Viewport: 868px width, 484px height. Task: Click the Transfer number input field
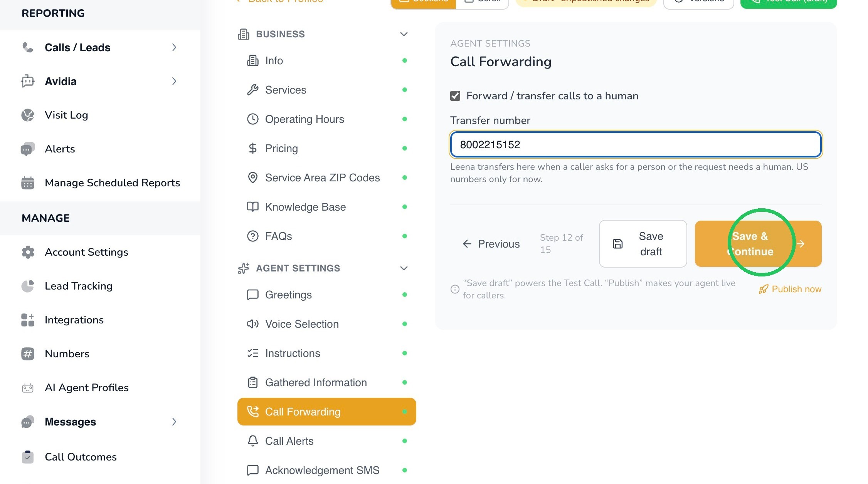pyautogui.click(x=636, y=144)
